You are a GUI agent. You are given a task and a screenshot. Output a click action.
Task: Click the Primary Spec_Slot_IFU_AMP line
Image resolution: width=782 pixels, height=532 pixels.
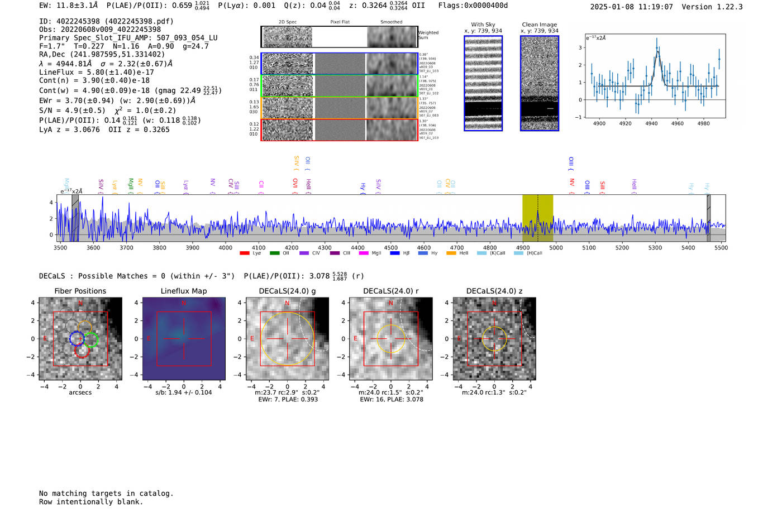[x=128, y=37]
